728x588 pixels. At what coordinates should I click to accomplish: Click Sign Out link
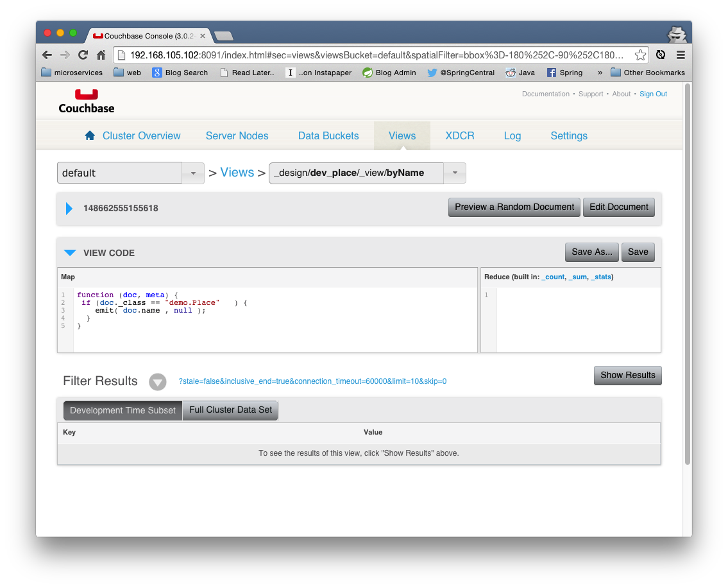click(653, 94)
